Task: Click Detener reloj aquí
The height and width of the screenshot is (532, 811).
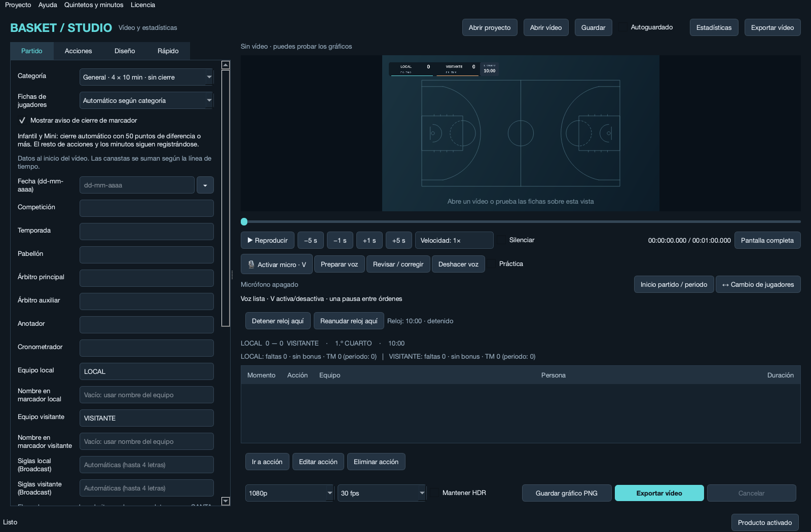Action: click(278, 321)
